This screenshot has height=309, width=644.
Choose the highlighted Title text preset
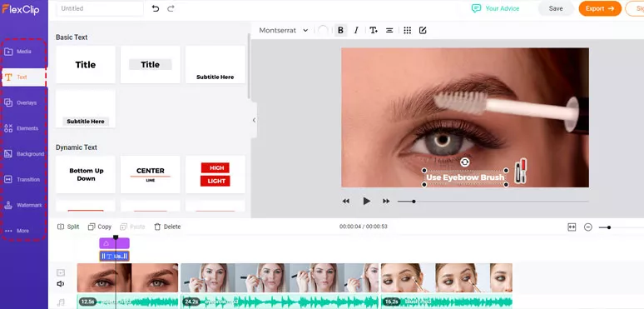pyautogui.click(x=151, y=64)
